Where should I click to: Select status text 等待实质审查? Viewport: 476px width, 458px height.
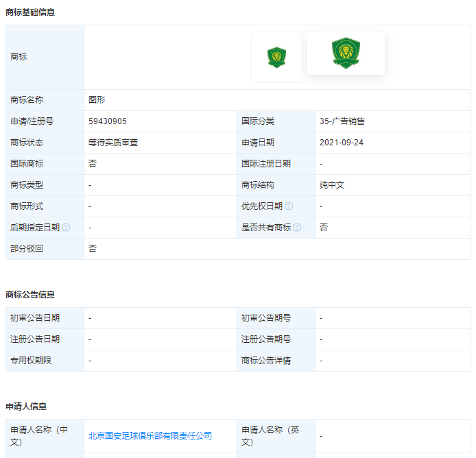(x=113, y=143)
